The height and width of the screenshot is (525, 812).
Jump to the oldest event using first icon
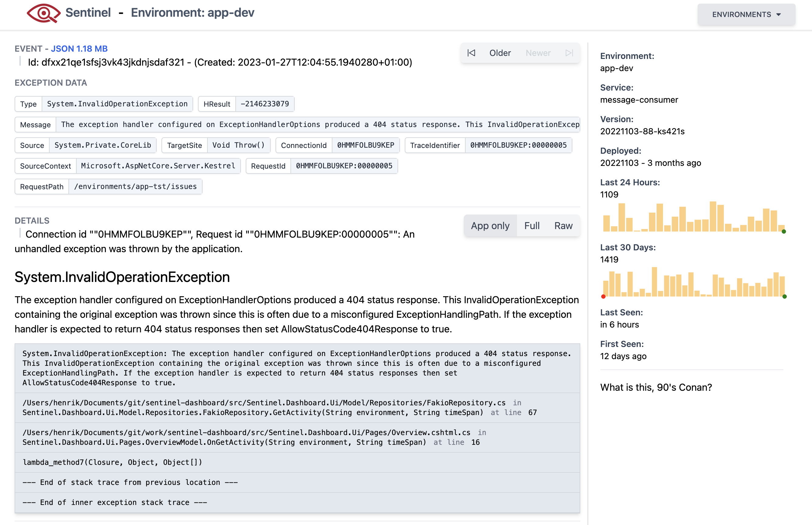[x=471, y=53]
